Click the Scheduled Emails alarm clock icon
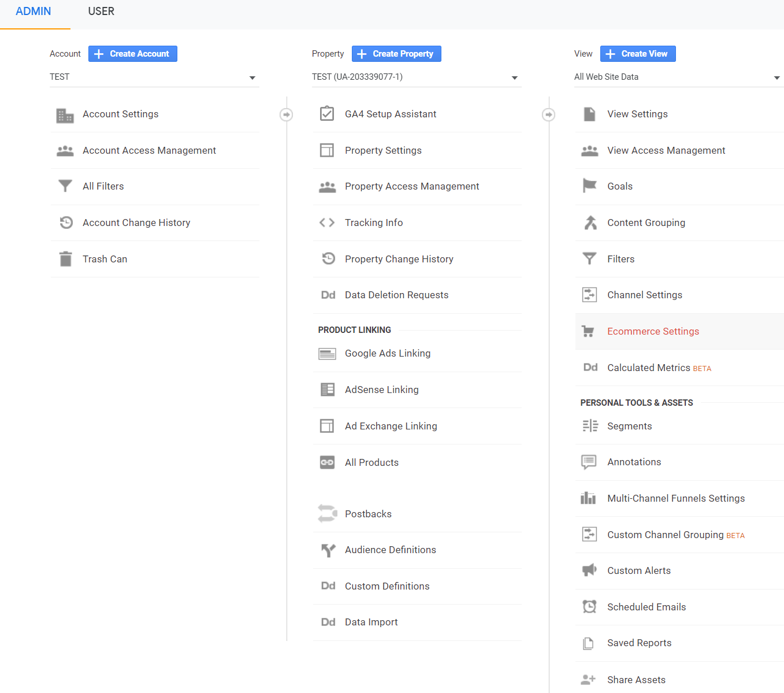The height and width of the screenshot is (693, 784). click(589, 607)
